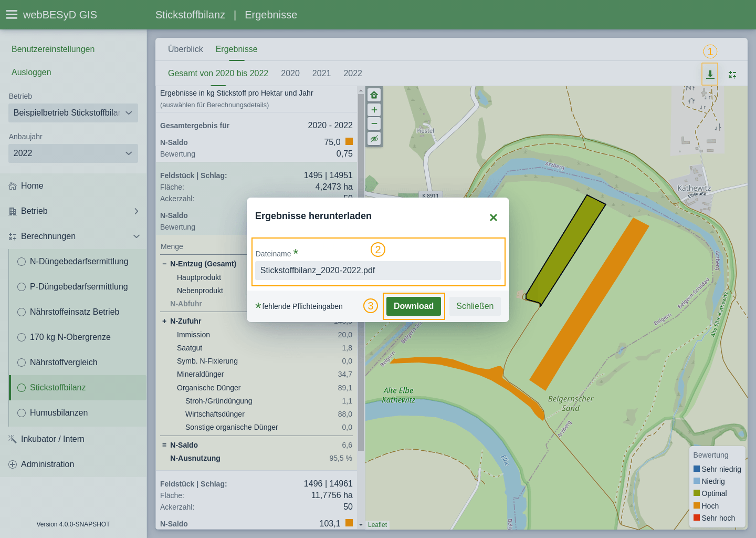Click the results panel scrollbar thumb
Screen dimensions: 756x538
(x=361, y=273)
